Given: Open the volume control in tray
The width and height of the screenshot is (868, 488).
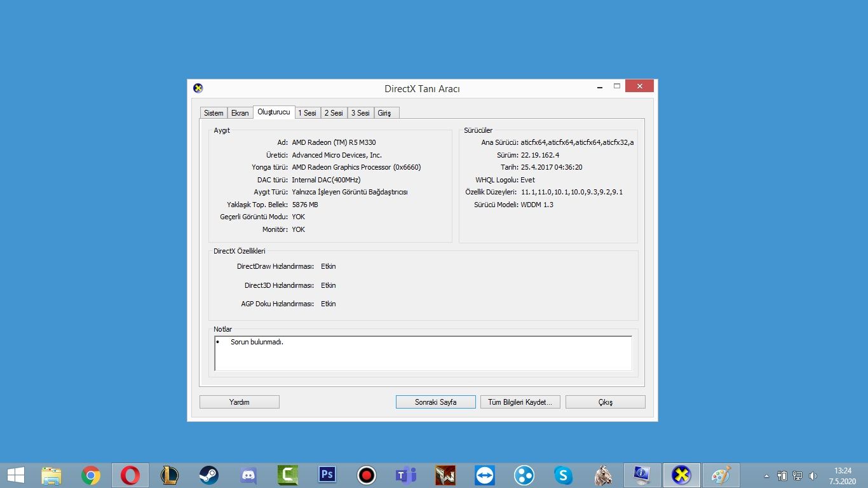Looking at the screenshot, I should point(813,475).
